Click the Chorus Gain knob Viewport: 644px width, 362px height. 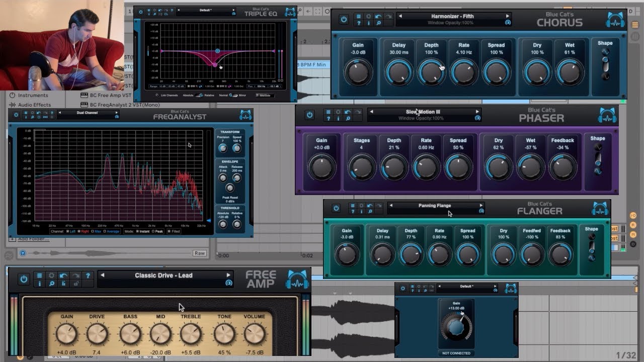click(358, 72)
